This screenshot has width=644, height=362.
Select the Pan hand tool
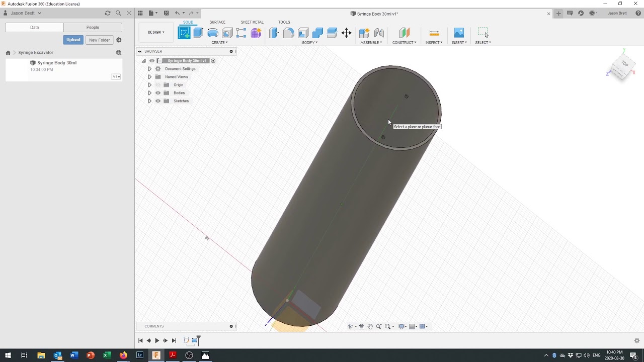tap(370, 326)
